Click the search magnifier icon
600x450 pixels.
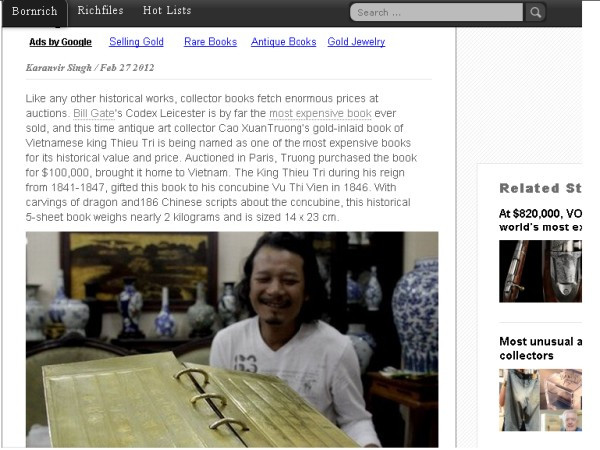point(535,13)
